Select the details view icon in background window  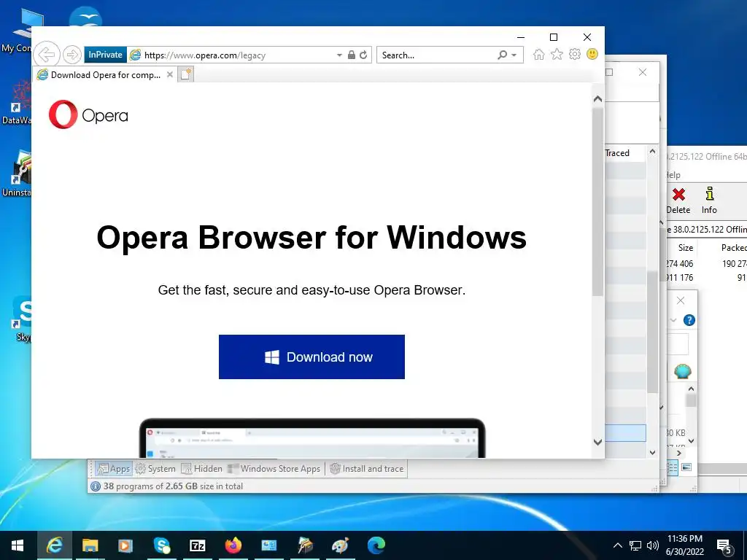click(672, 467)
